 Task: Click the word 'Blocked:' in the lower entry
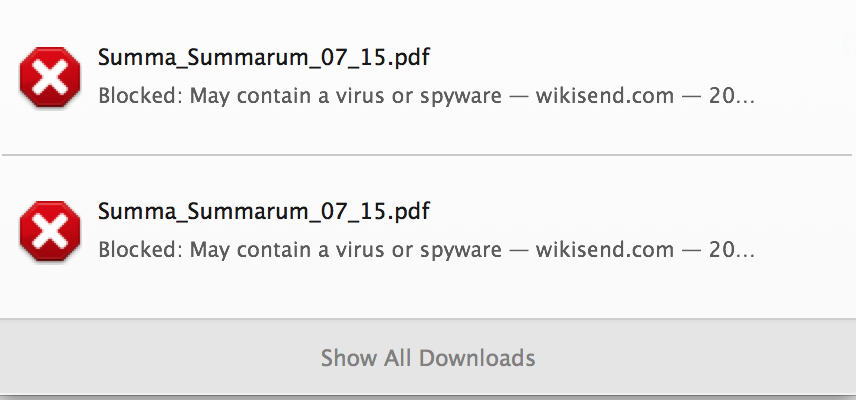point(140,250)
